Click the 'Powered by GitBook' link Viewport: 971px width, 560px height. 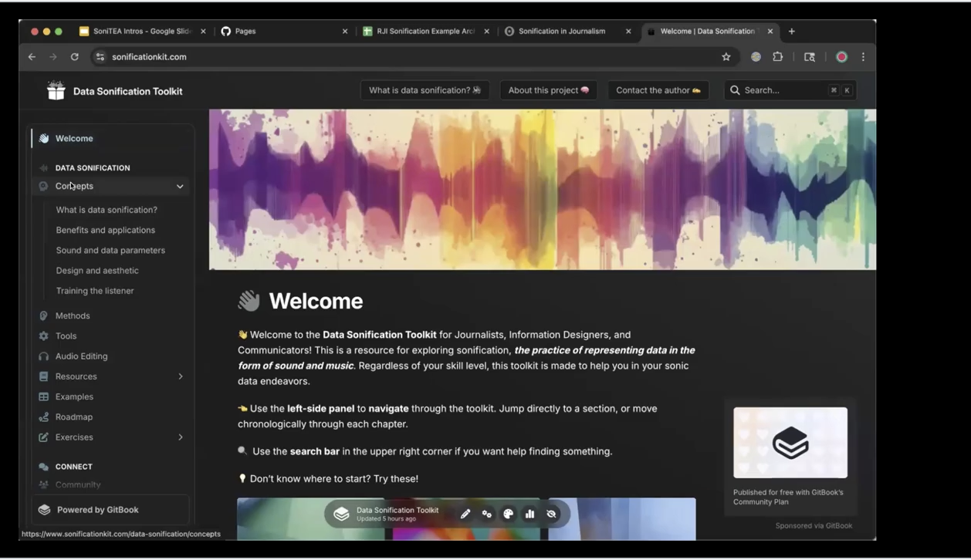click(97, 510)
